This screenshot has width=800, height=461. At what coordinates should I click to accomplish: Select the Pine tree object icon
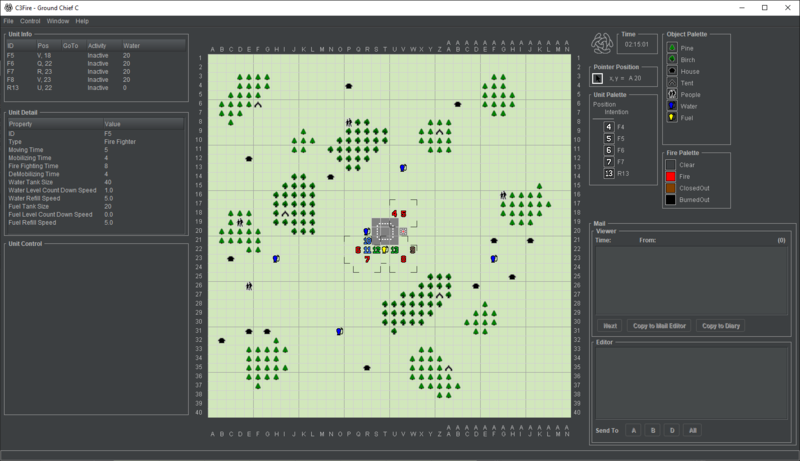672,47
